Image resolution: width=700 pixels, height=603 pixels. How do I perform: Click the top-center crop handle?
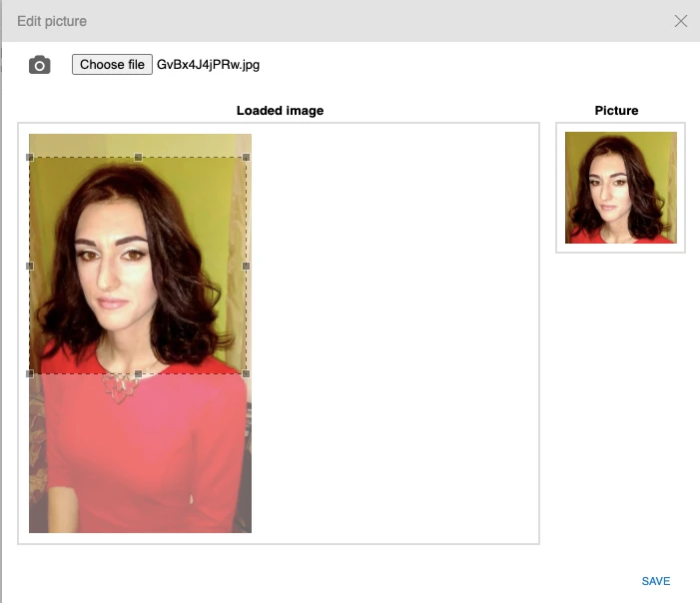138,158
